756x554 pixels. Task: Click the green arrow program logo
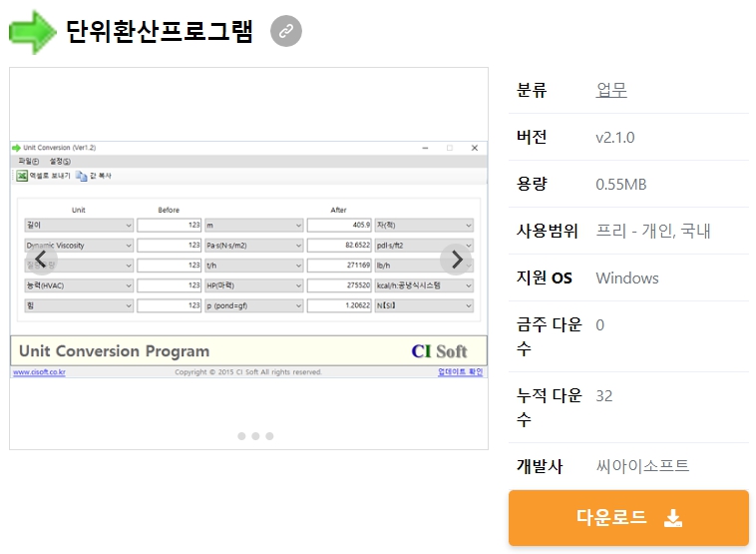pyautogui.click(x=32, y=31)
